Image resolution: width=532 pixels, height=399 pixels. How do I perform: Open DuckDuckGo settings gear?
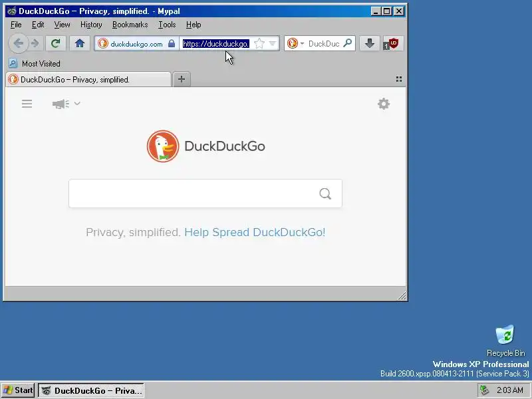[384, 104]
